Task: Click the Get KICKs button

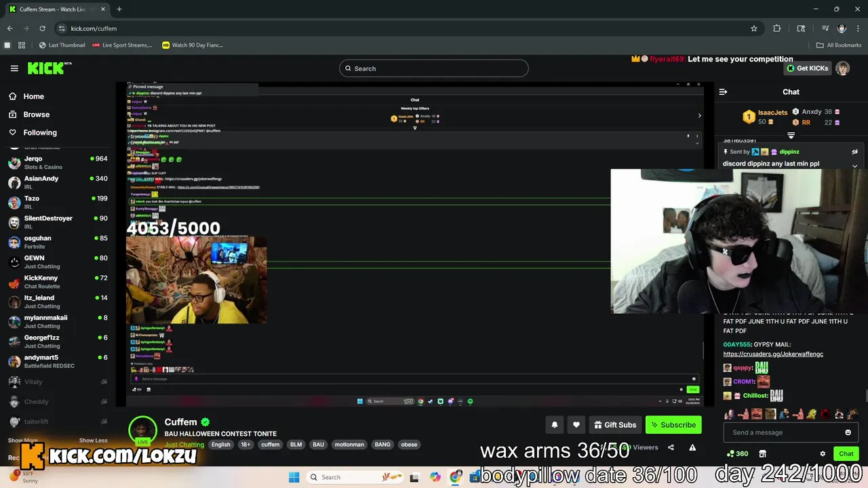Action: pyautogui.click(x=807, y=68)
